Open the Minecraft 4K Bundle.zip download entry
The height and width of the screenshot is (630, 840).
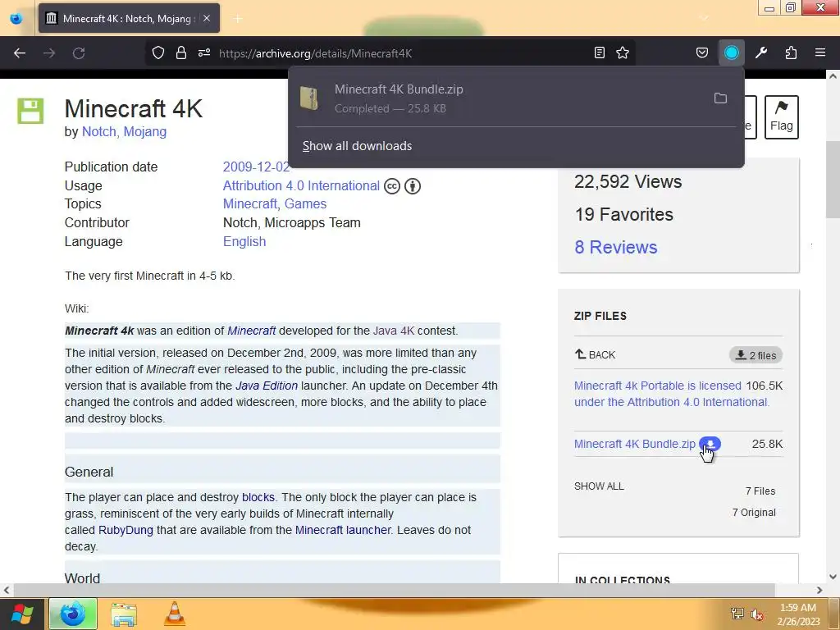(516, 98)
